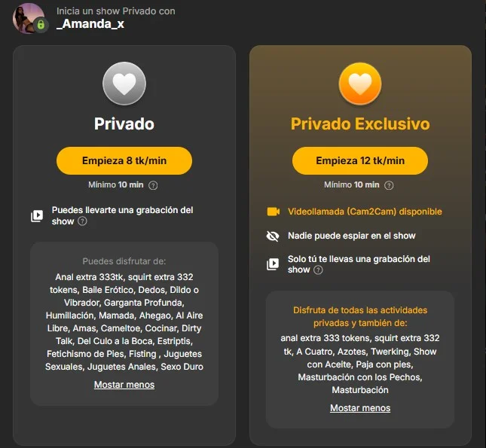Image resolution: width=486 pixels, height=448 pixels.
Task: Click _Amanda_x profile avatar thumbnail
Action: click(x=28, y=18)
